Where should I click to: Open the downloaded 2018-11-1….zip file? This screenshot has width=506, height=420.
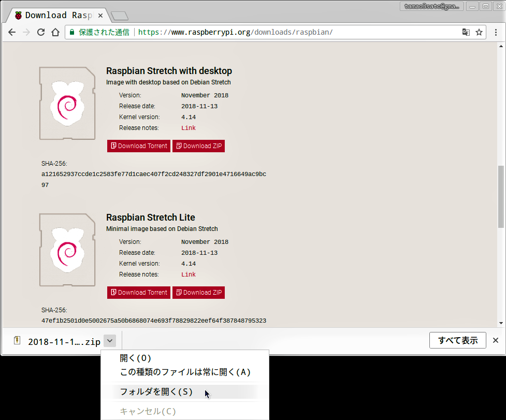coord(64,342)
